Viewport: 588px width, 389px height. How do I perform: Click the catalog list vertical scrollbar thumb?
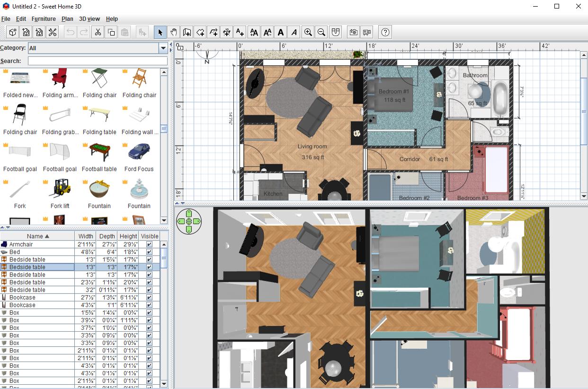click(164, 129)
